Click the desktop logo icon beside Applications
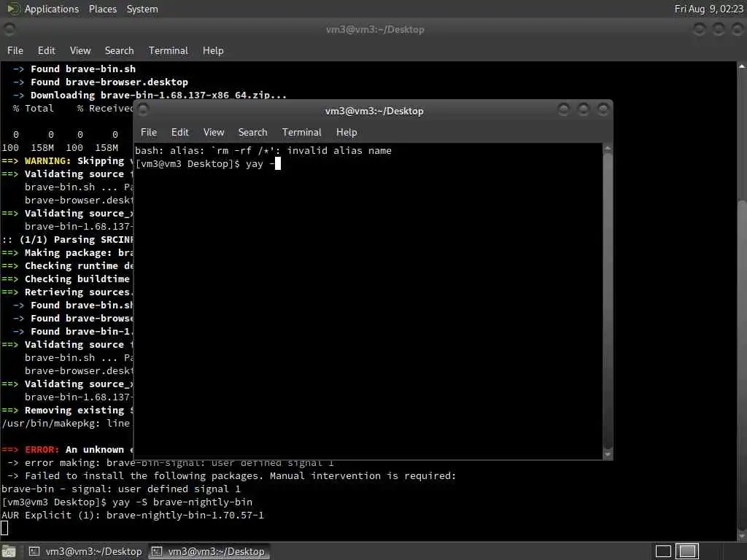The image size is (747, 560). pos(13,9)
